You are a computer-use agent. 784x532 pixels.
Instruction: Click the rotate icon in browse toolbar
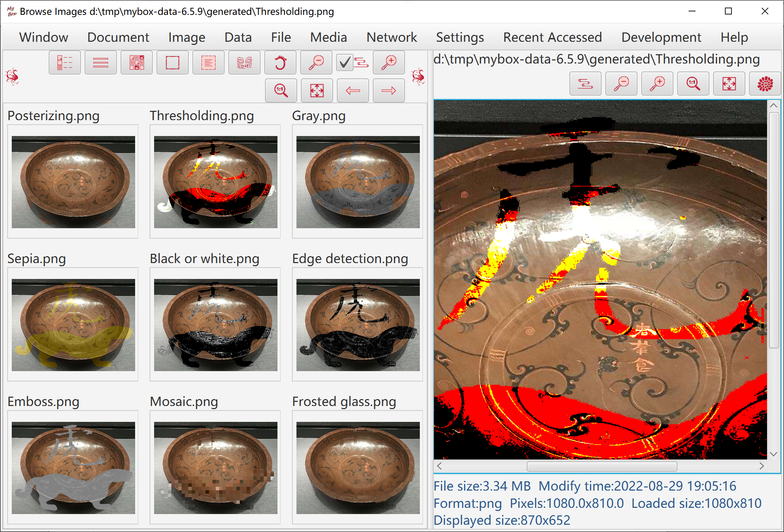coord(280,63)
